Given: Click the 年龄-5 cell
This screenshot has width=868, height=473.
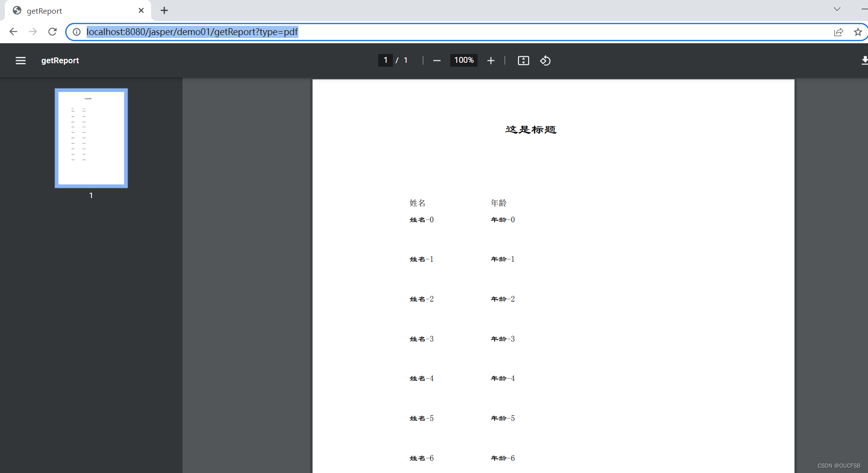Looking at the screenshot, I should coord(503,418).
